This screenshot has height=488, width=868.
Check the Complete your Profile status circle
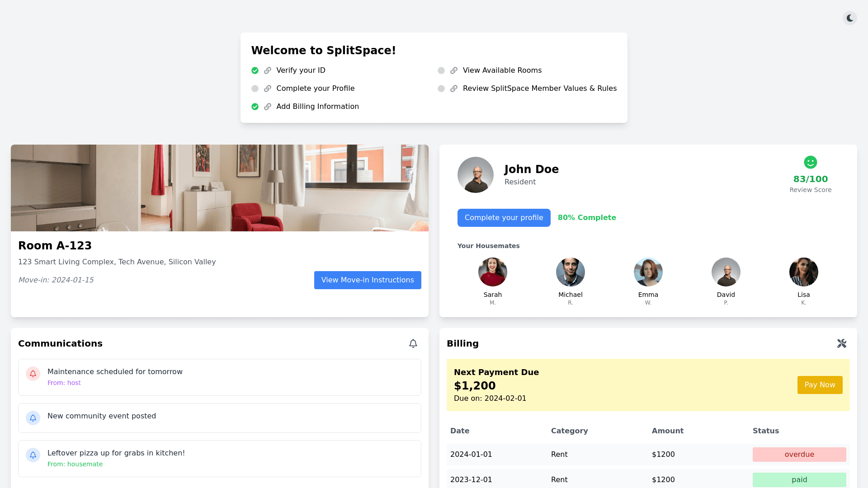point(255,89)
